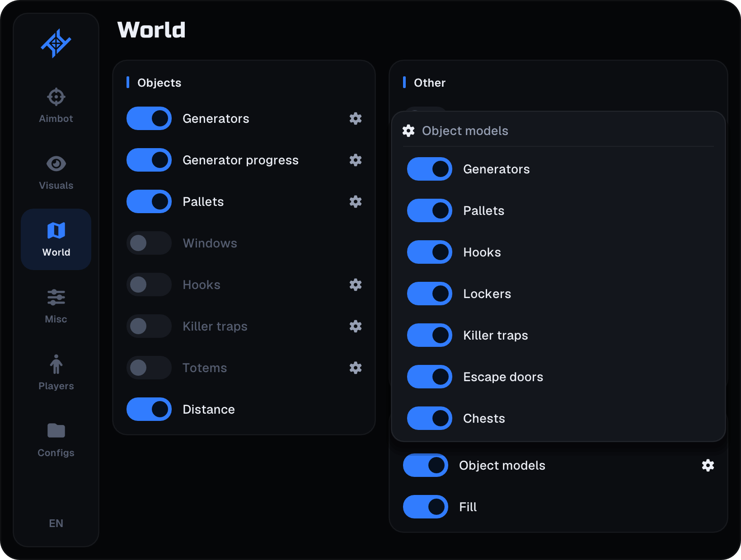Toggle the Fill switch off
This screenshot has width=741, height=560.
(426, 507)
